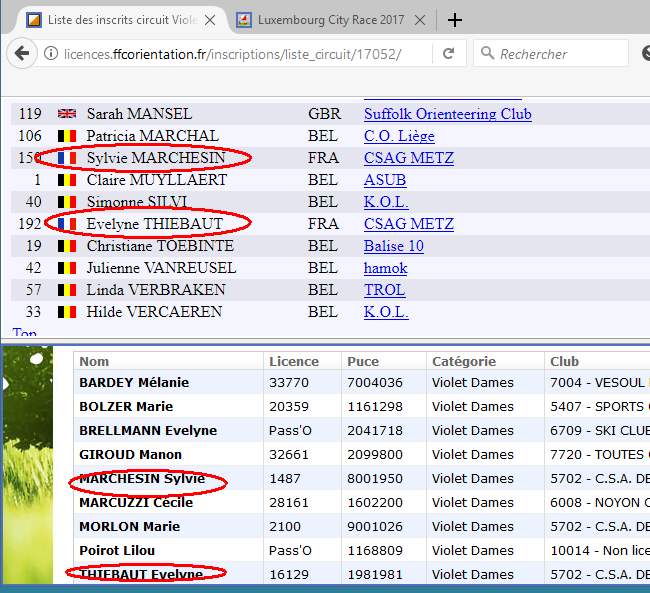Screen dimensions: 650x593
Task: Click the name Sarah MANSEL
Action: [139, 114]
